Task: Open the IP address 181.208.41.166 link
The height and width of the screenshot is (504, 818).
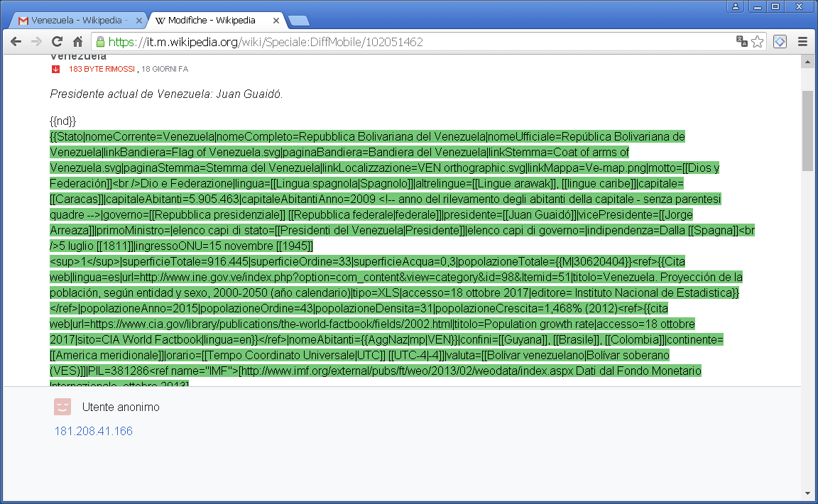Action: pos(93,431)
